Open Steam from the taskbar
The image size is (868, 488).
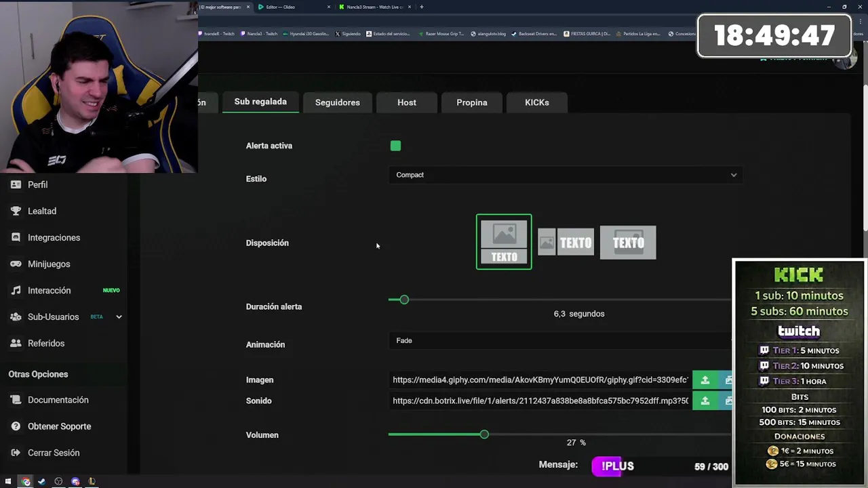coord(41,482)
